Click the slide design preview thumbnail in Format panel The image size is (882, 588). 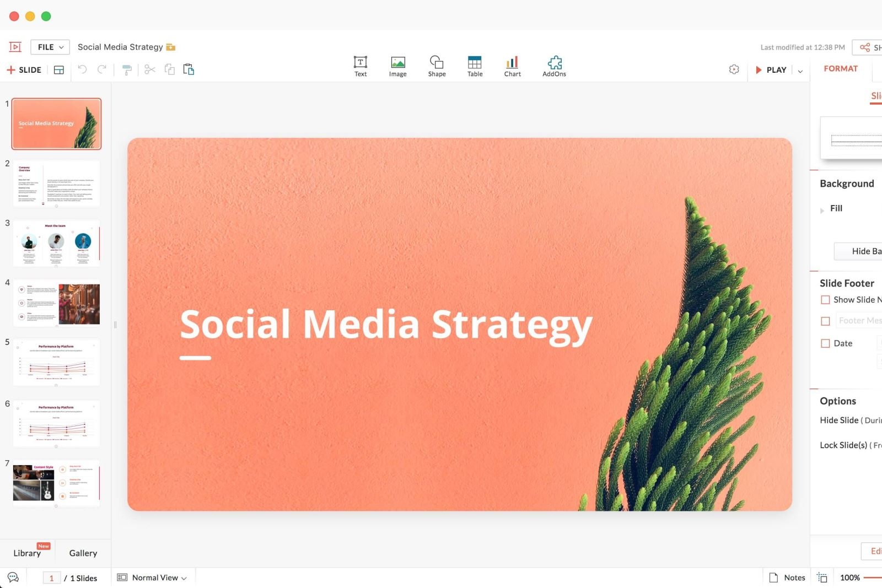[x=852, y=139]
